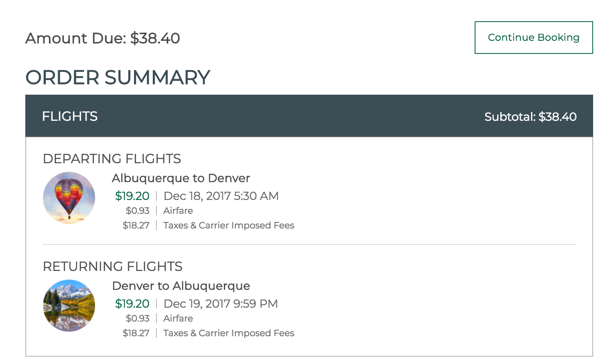The width and height of the screenshot is (616, 364).
Task: Click the departing flight Airfare line
Action: click(x=178, y=211)
